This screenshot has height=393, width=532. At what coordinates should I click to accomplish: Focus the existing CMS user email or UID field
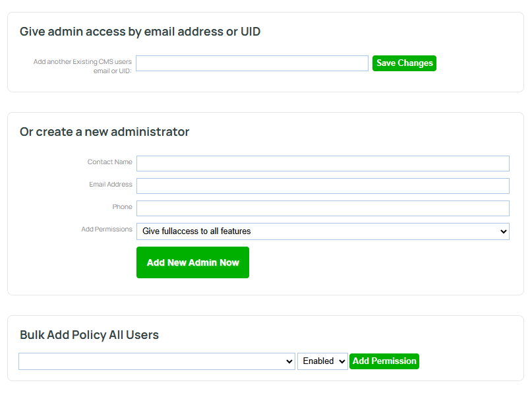[252, 63]
